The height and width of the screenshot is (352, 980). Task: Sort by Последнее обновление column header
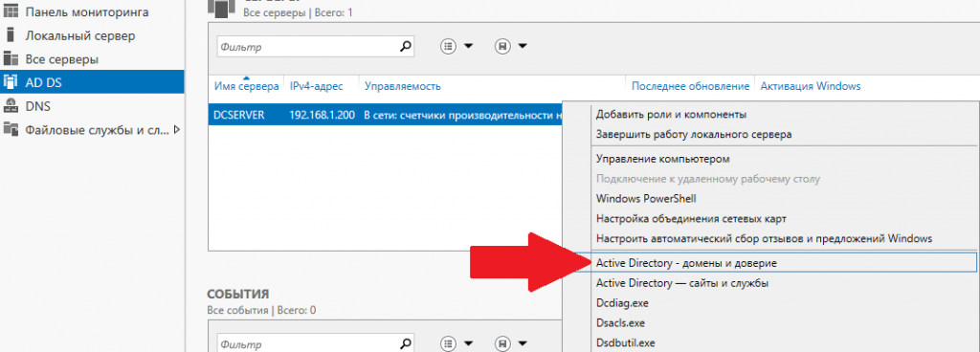point(690,87)
